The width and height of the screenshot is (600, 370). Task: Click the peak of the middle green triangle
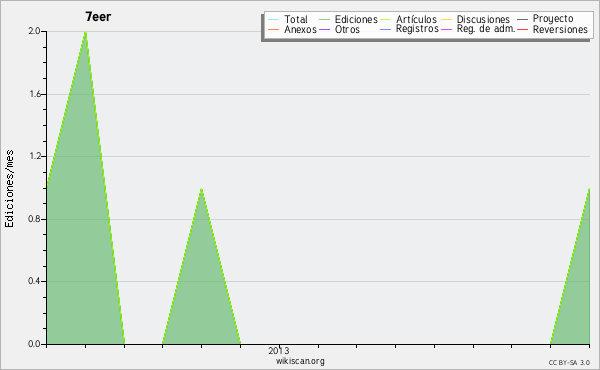coord(202,189)
